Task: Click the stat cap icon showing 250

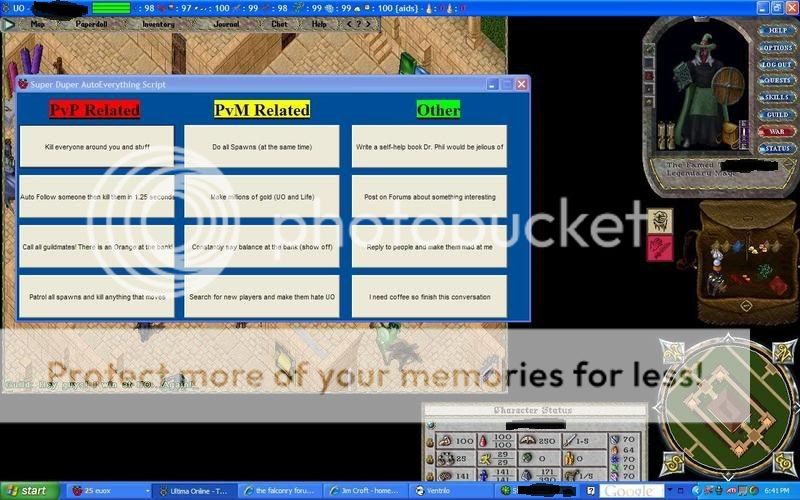Action: point(527,440)
